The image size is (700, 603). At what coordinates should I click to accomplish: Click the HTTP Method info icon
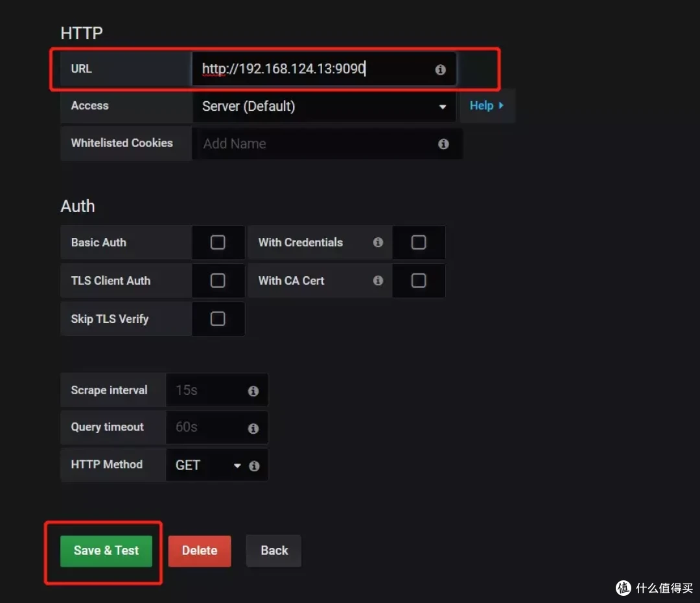(x=254, y=466)
